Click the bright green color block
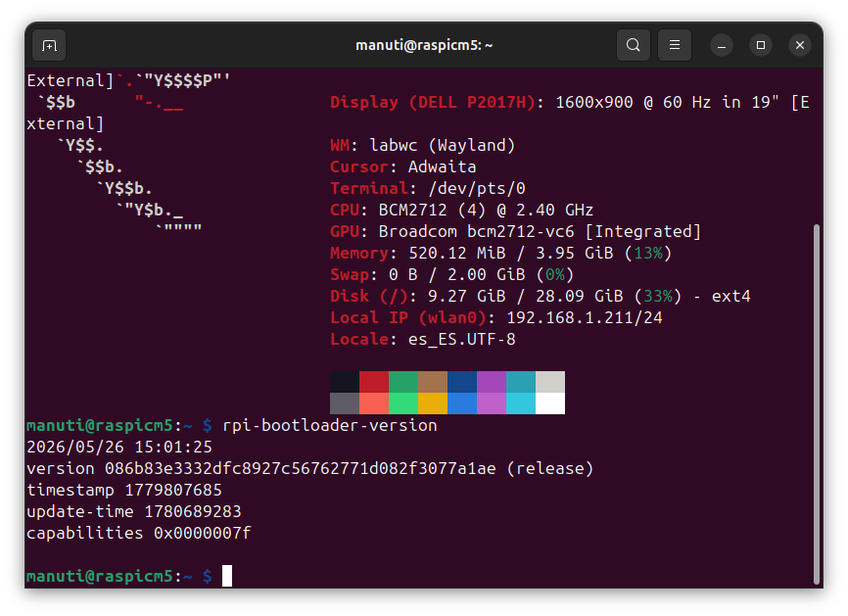The width and height of the screenshot is (848, 616). [403, 403]
